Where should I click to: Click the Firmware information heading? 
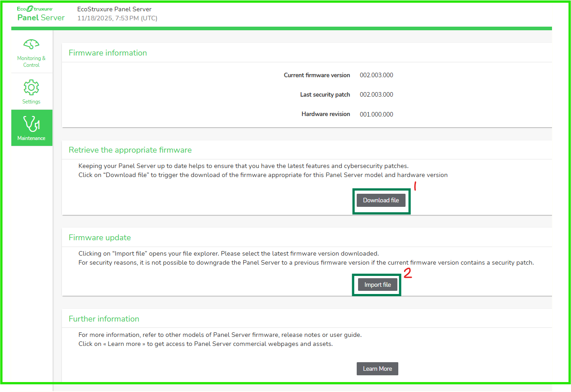pyautogui.click(x=108, y=53)
